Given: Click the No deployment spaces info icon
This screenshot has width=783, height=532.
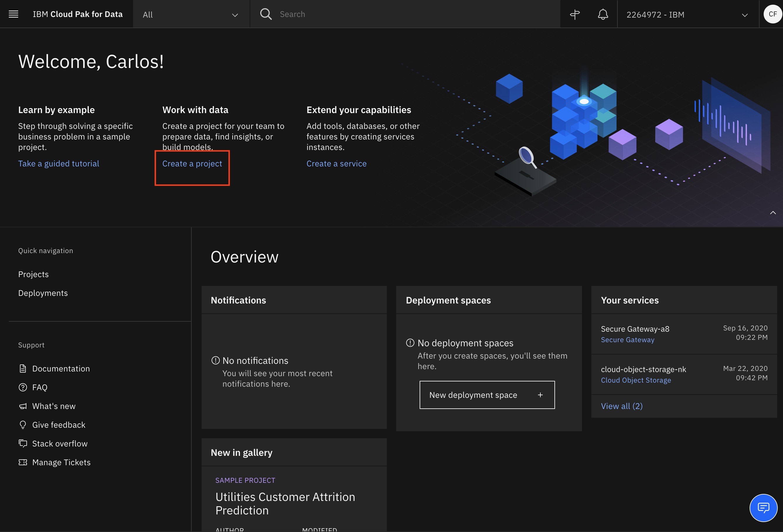Looking at the screenshot, I should pyautogui.click(x=410, y=343).
